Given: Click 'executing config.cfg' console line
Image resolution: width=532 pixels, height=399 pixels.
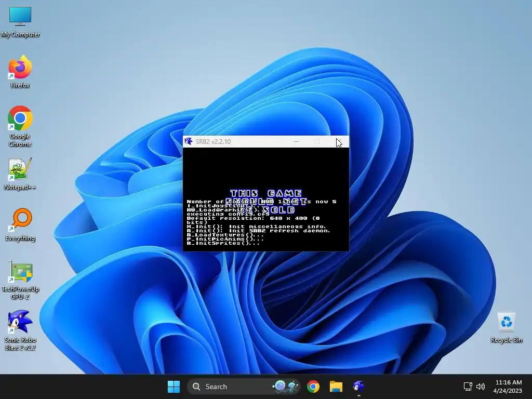Looking at the screenshot, I should (228, 214).
